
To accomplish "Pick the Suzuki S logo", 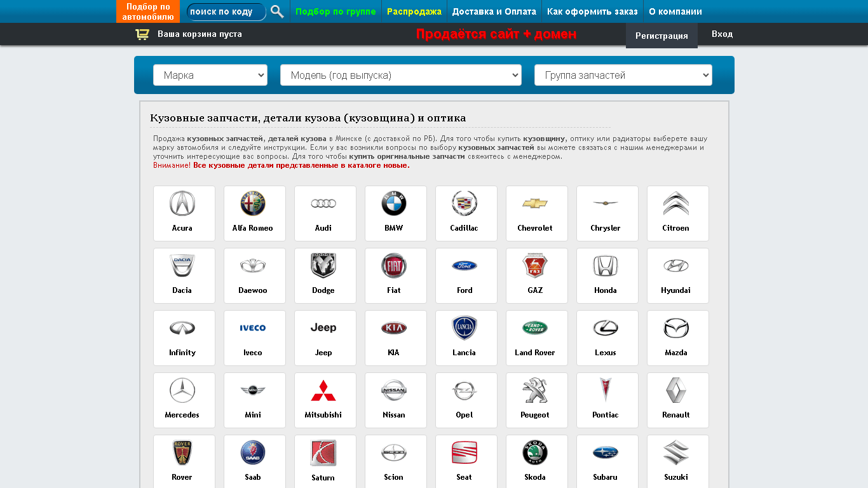I will click(x=676, y=452).
